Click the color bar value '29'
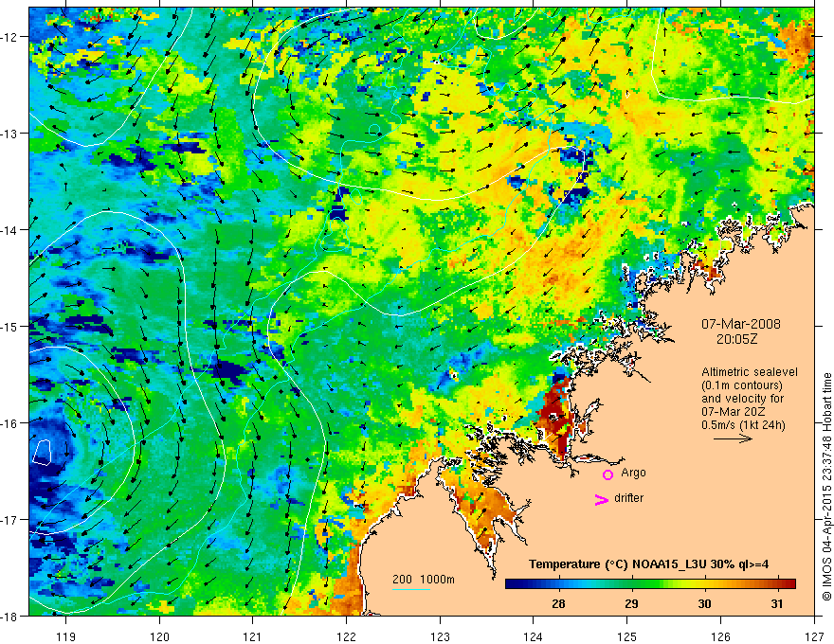This screenshot has height=644, width=834. pos(631,603)
